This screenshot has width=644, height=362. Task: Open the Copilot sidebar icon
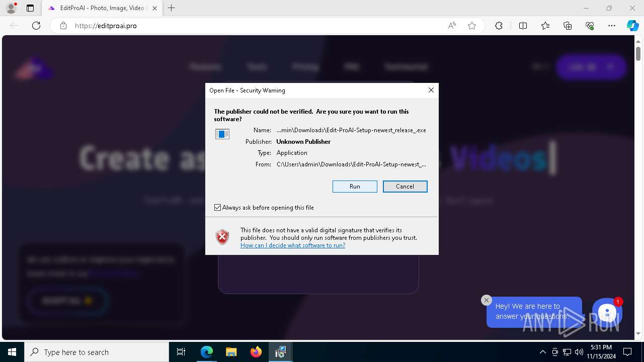[632, 26]
